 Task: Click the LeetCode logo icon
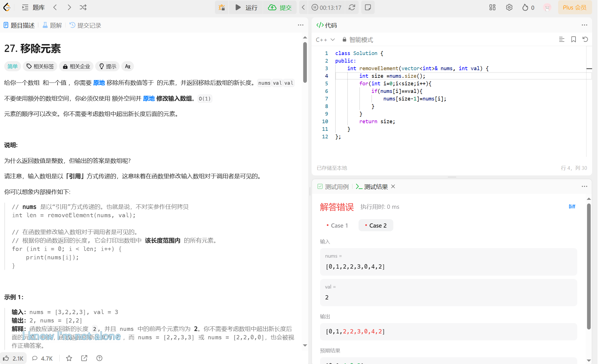click(7, 7)
